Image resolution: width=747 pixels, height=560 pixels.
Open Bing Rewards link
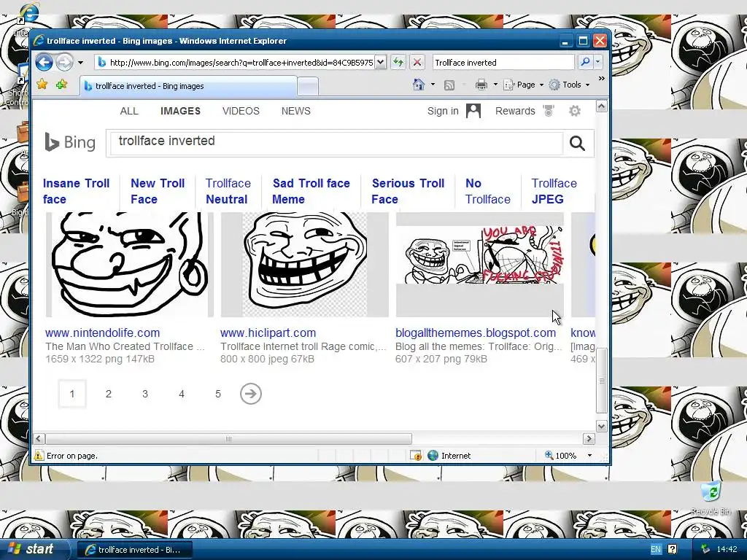[515, 111]
